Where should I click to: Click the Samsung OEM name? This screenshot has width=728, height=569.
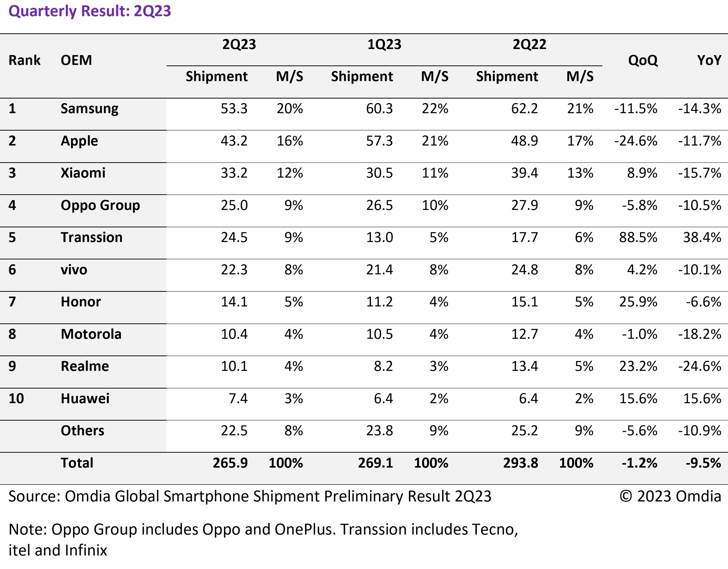[x=89, y=109]
